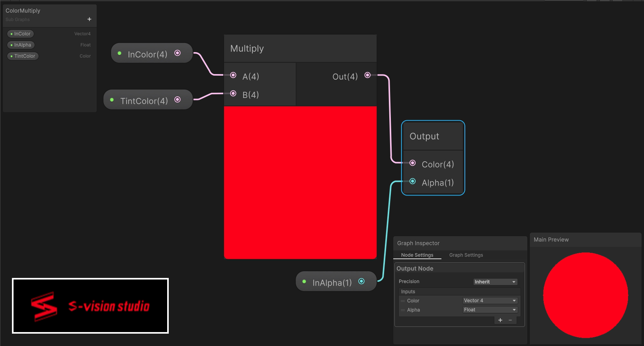Select the InAlpha(1) property node
Image resolution: width=644 pixels, height=346 pixels.
tap(336, 281)
